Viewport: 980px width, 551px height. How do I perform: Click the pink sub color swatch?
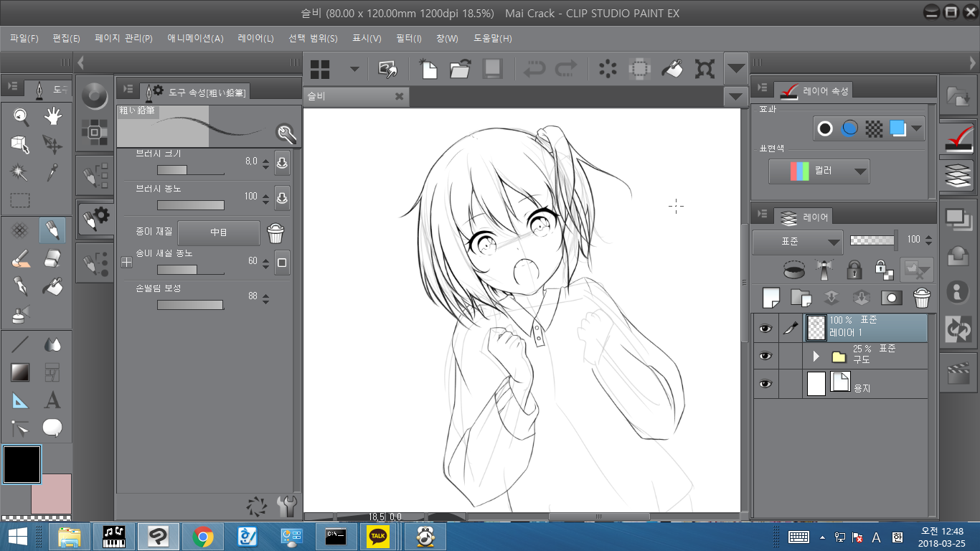click(51, 494)
